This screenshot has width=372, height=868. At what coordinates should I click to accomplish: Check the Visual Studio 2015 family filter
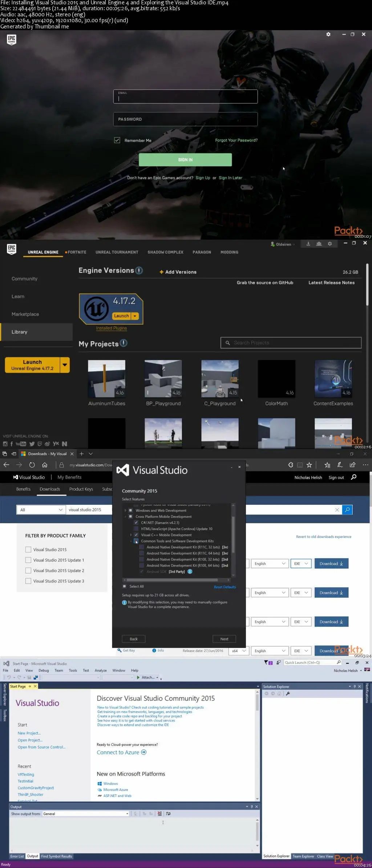point(28,549)
